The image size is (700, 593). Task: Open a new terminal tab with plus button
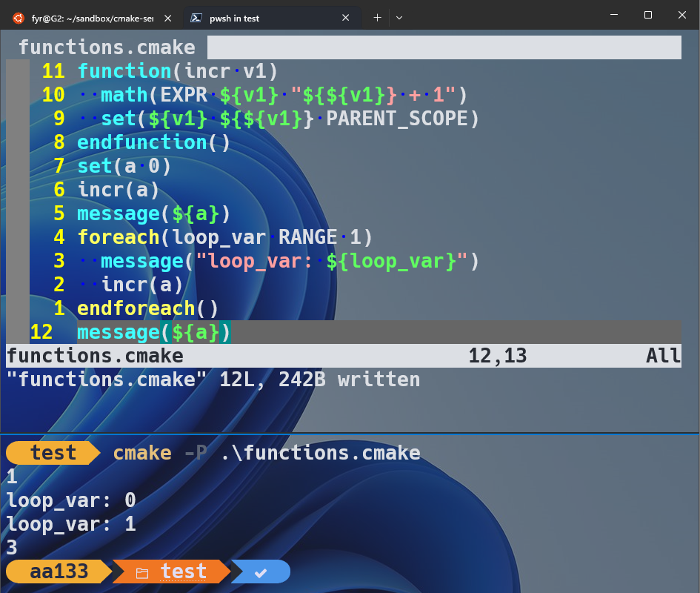pos(377,18)
